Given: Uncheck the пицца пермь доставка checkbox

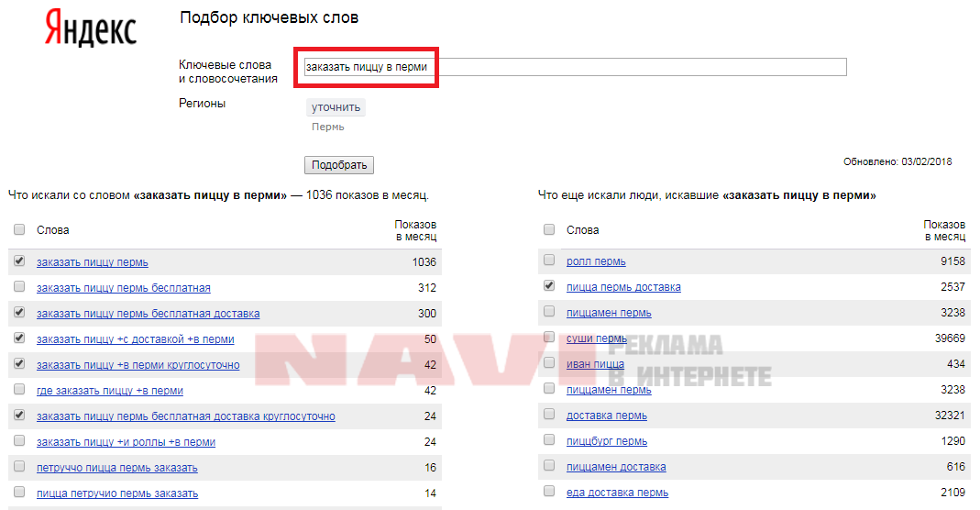Looking at the screenshot, I should click(549, 285).
